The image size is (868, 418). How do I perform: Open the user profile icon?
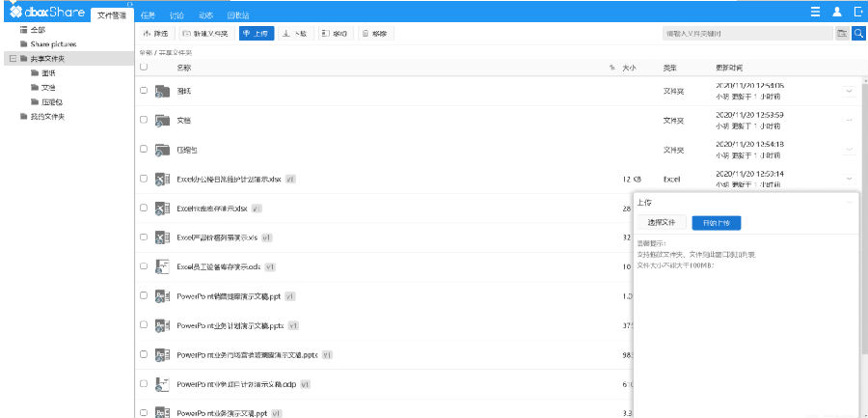click(x=836, y=12)
